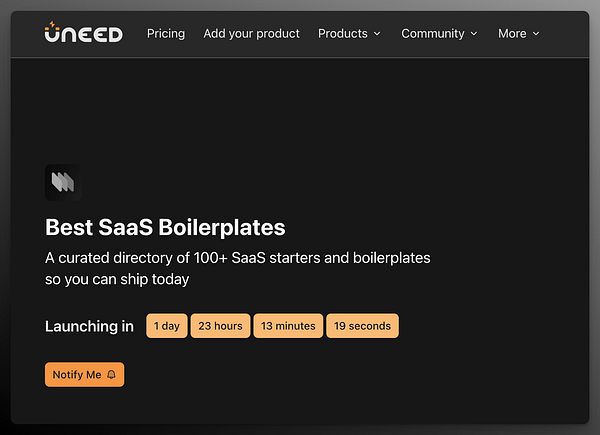Click the "23 hours" countdown badge
This screenshot has width=600, height=435.
click(x=220, y=326)
